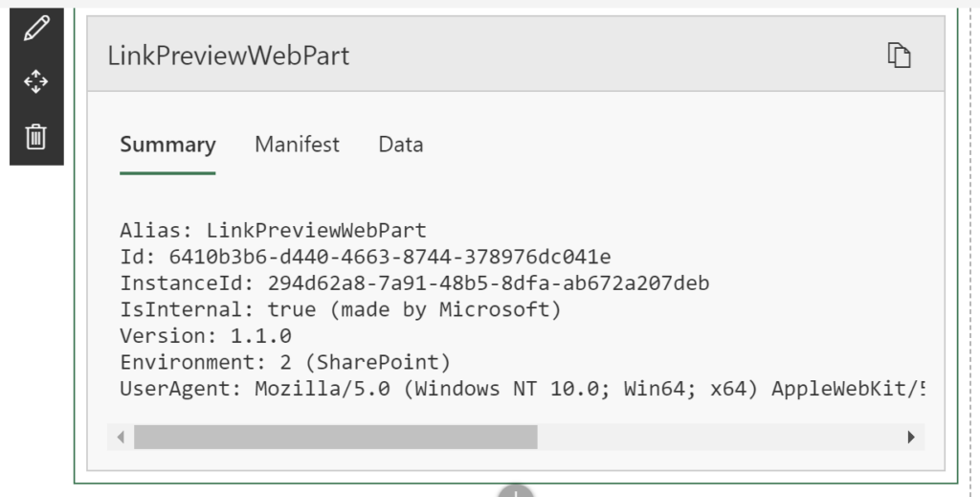Click the pencil edit web part icon
The width and height of the screenshot is (980, 497).
point(36,29)
